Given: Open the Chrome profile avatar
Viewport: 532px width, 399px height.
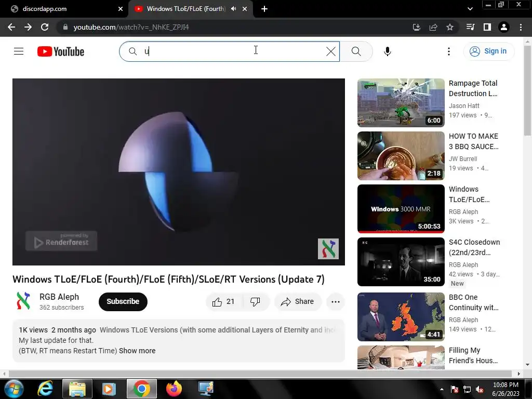Looking at the screenshot, I should tap(504, 27).
